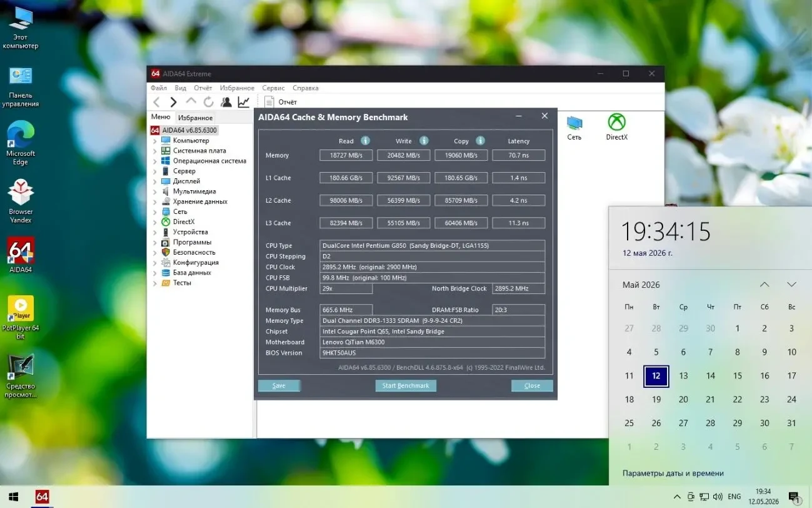Select the База данных tree item

click(192, 273)
